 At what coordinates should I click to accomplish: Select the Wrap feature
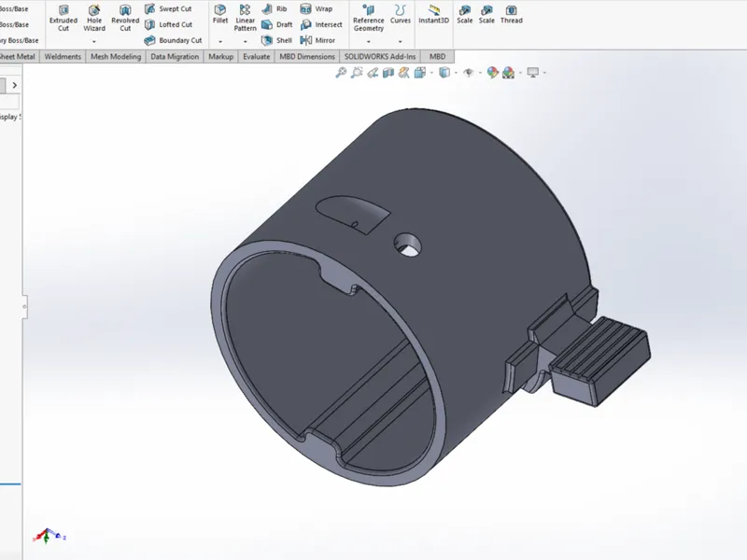(x=317, y=8)
